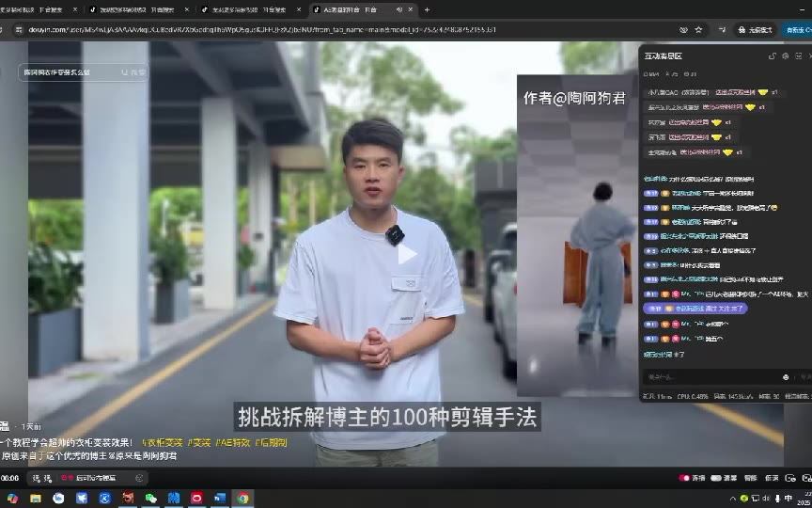Screen dimensions: 812x508
Task: Click the play button on the video
Action: coord(406,253)
